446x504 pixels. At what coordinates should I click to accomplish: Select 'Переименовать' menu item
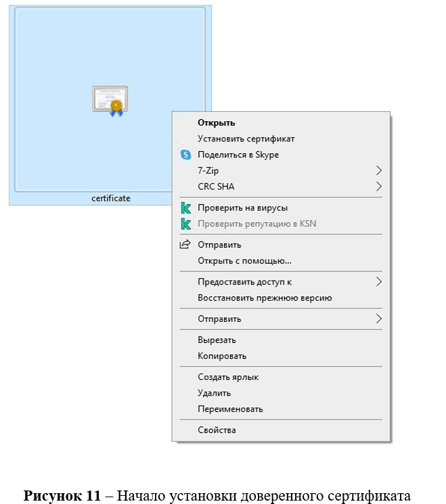pos(230,409)
